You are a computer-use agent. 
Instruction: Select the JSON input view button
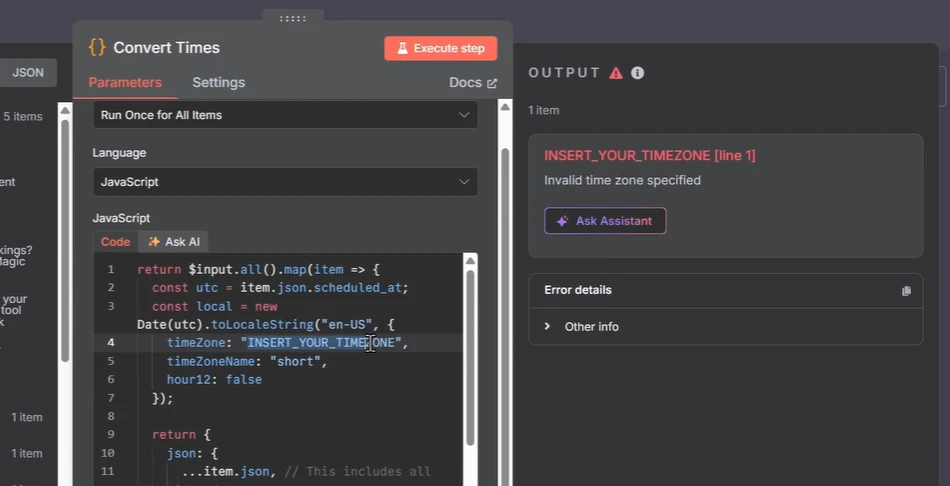pos(28,73)
